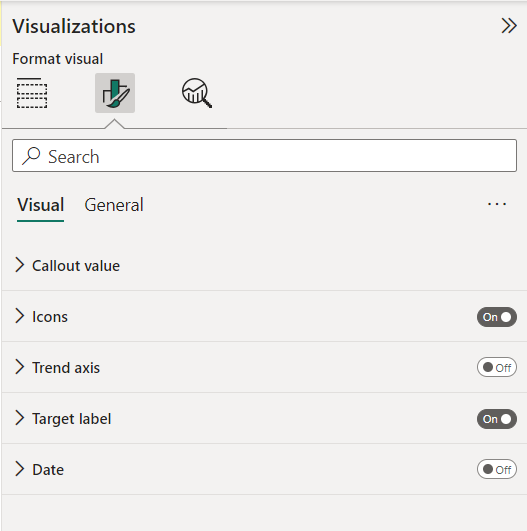Open the more options ellipsis
This screenshot has height=531, width=527.
click(497, 204)
